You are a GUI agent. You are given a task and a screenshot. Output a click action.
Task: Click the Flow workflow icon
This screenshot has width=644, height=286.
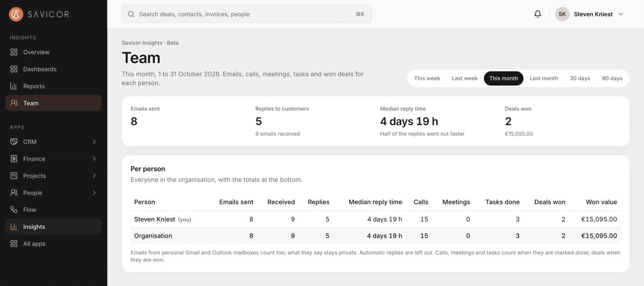[x=14, y=210]
